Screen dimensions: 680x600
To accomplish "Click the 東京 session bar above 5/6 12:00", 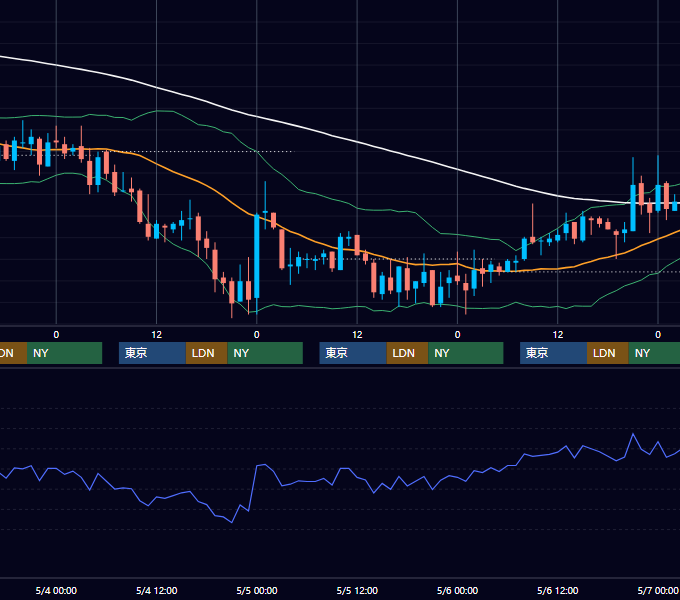I will click(x=553, y=353).
